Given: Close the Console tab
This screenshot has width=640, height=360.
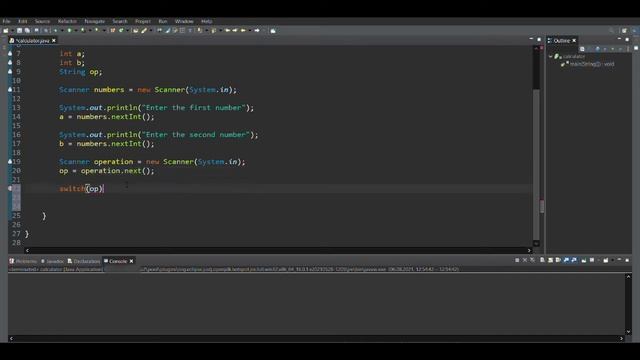Looking at the screenshot, I should 131,261.
